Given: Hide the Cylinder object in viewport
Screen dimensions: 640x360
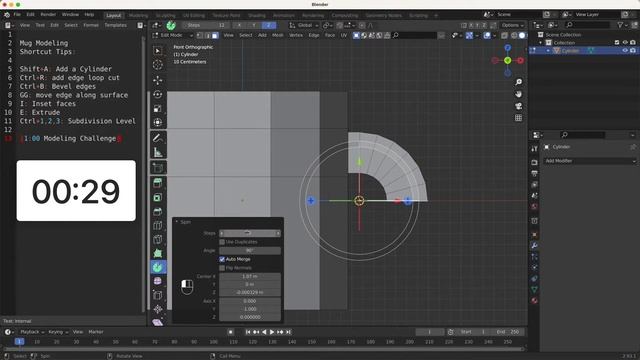Looking at the screenshot, I should (625, 51).
